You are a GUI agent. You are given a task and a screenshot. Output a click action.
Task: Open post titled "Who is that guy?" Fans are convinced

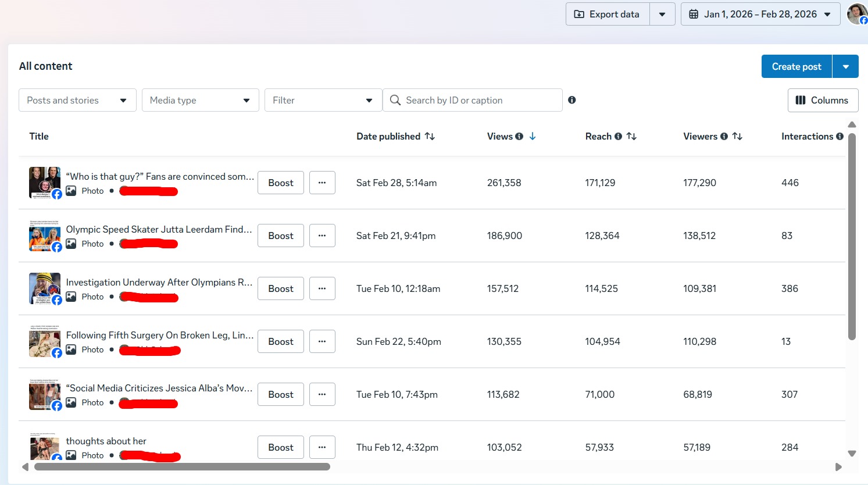pyautogui.click(x=160, y=176)
